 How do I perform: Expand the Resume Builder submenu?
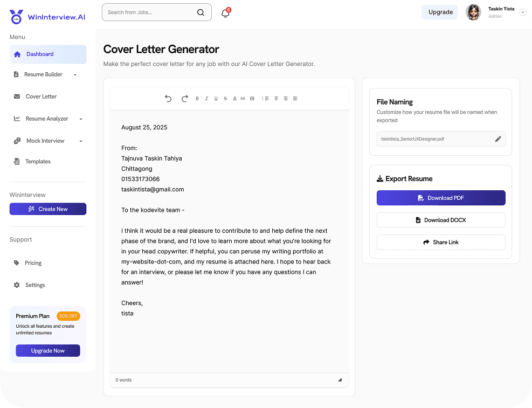(x=75, y=75)
